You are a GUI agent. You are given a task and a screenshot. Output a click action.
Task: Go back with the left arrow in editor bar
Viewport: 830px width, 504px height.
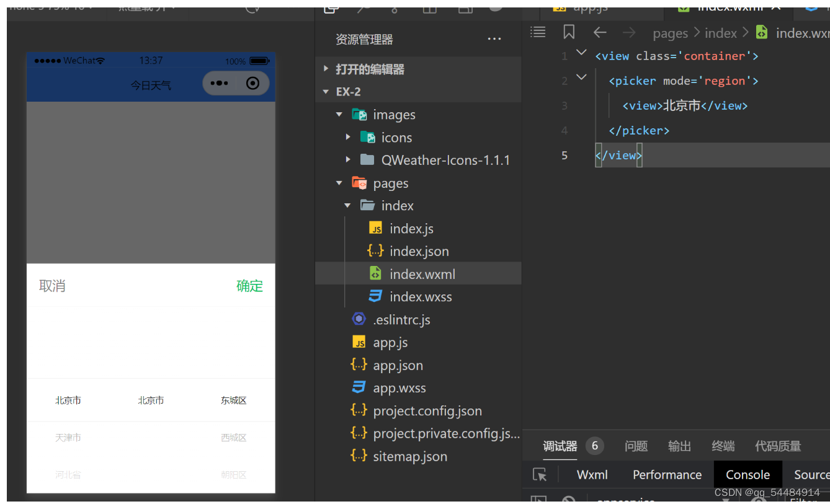coord(599,32)
